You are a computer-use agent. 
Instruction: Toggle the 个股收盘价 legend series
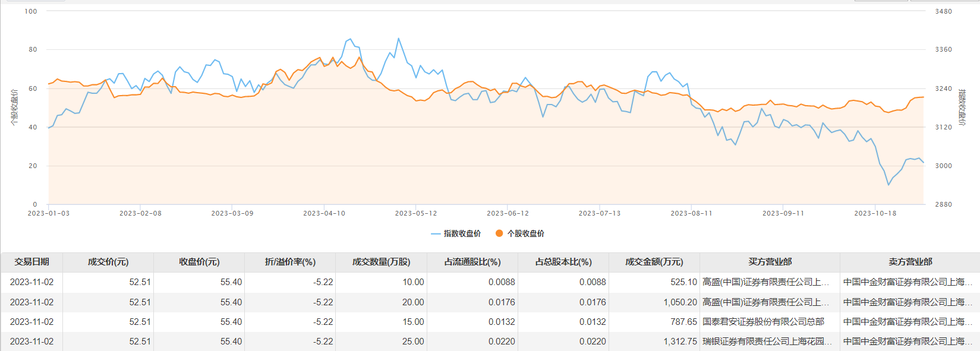(525, 233)
